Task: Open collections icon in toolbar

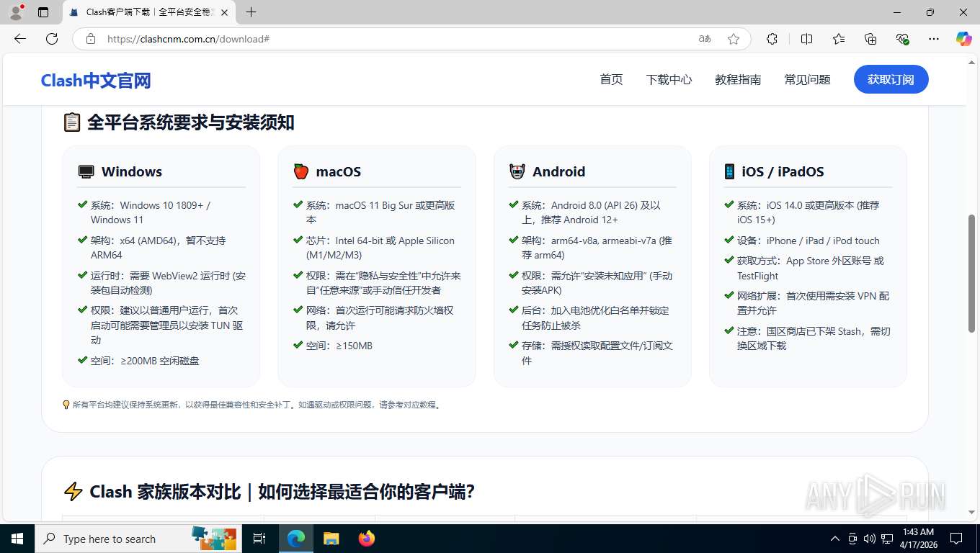Action: click(x=870, y=39)
